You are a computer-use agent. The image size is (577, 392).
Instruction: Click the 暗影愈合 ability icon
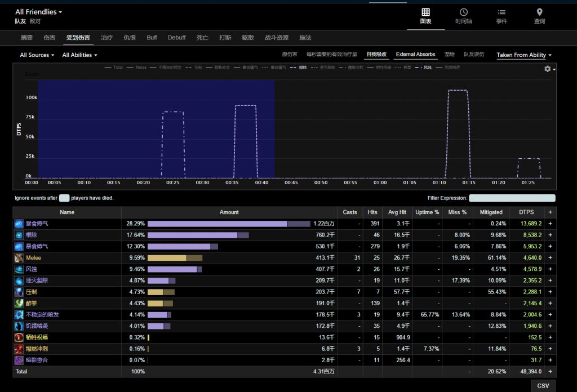coord(19,360)
